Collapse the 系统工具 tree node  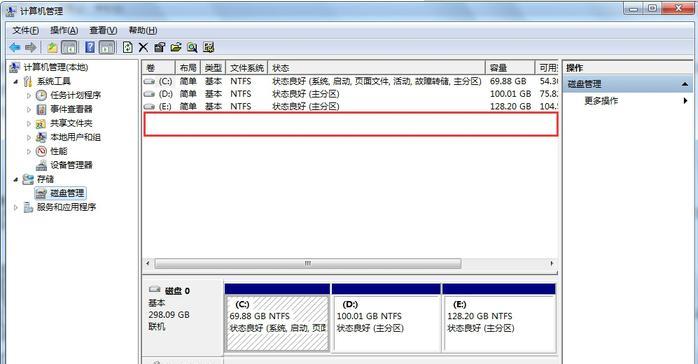pos(16,81)
